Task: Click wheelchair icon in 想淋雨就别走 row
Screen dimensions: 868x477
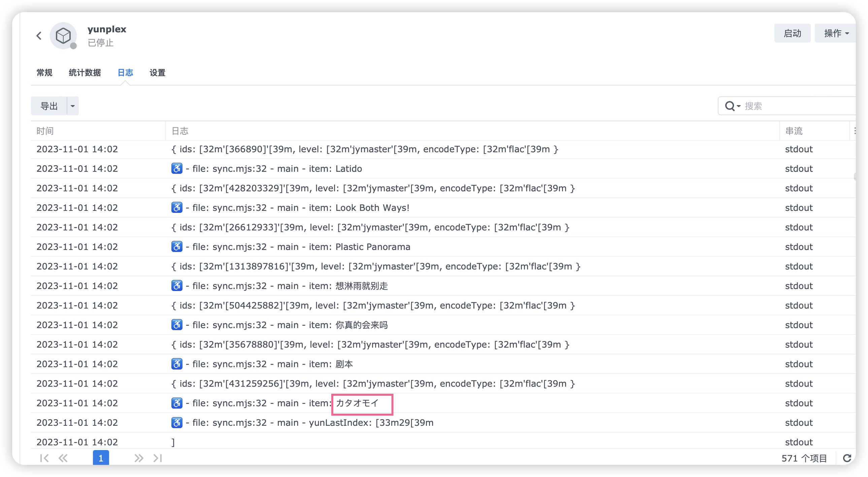Action: [x=177, y=286]
